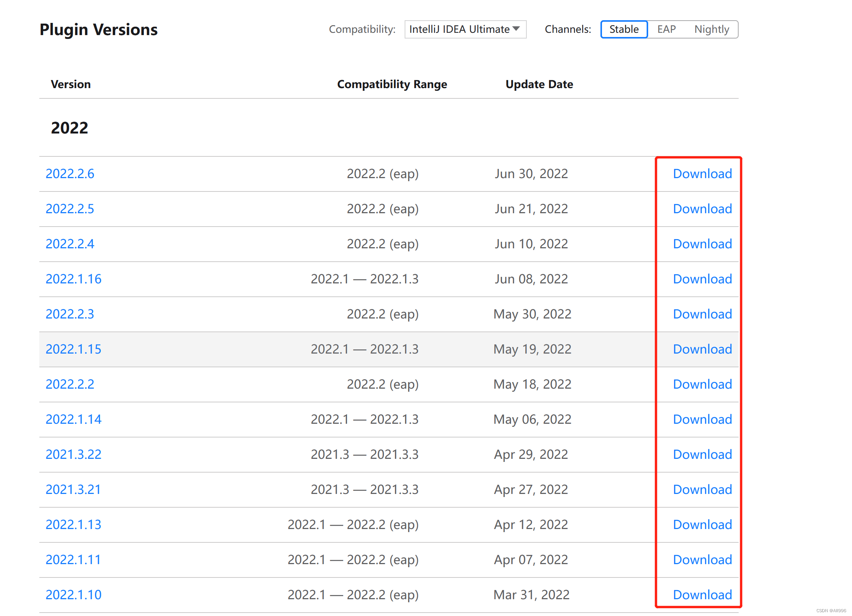
Task: Open version 2022.1.11 link
Action: pyautogui.click(x=73, y=560)
